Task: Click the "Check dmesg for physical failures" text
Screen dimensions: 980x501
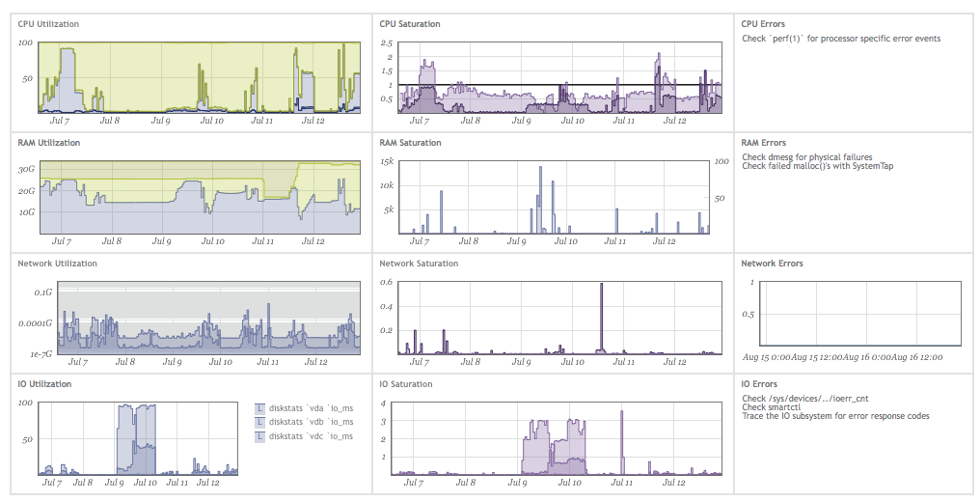Action: pos(806,156)
